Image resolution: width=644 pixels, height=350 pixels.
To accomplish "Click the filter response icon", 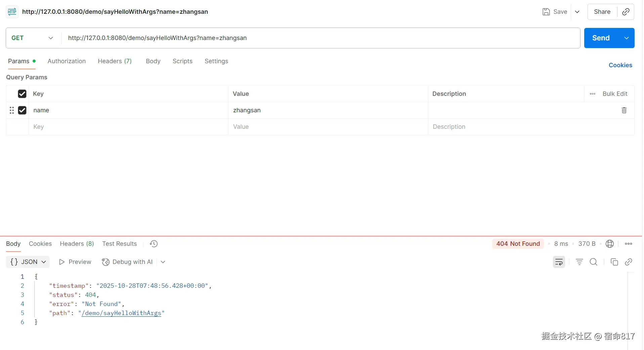I will pyautogui.click(x=579, y=262).
